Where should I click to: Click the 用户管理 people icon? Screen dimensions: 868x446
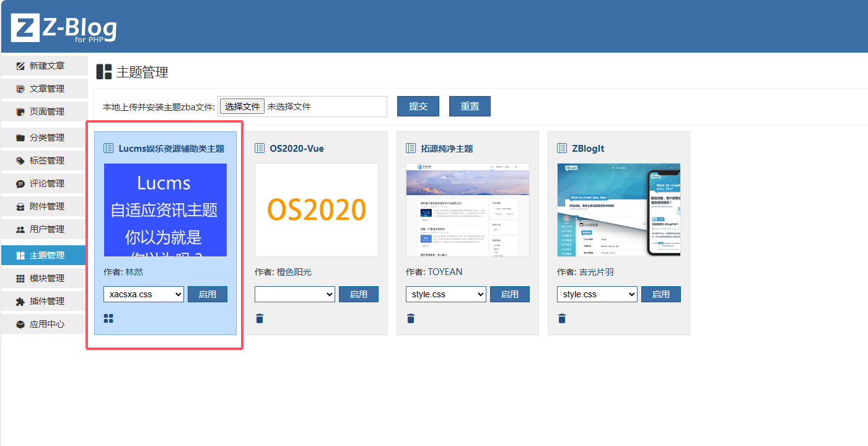coord(20,229)
